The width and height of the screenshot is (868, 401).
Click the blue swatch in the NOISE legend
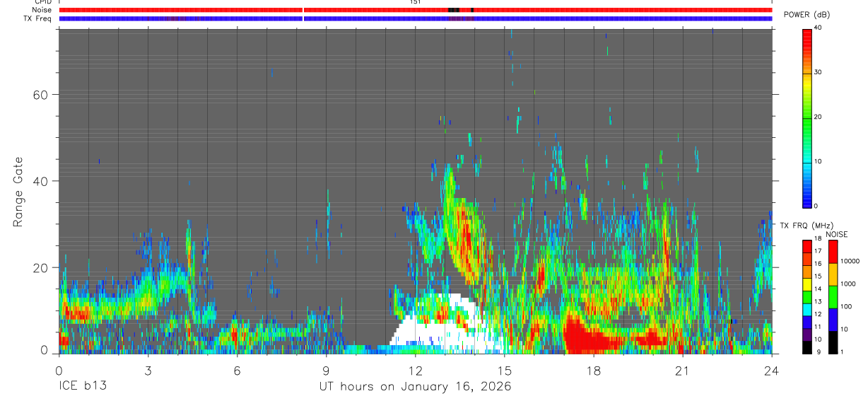pyautogui.click(x=833, y=320)
